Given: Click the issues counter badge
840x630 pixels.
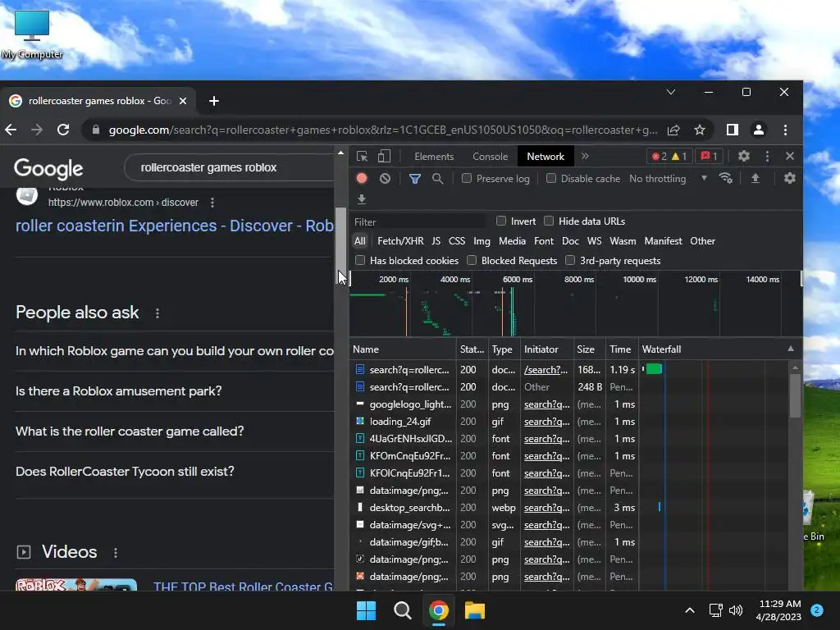Looking at the screenshot, I should pyautogui.click(x=710, y=157).
